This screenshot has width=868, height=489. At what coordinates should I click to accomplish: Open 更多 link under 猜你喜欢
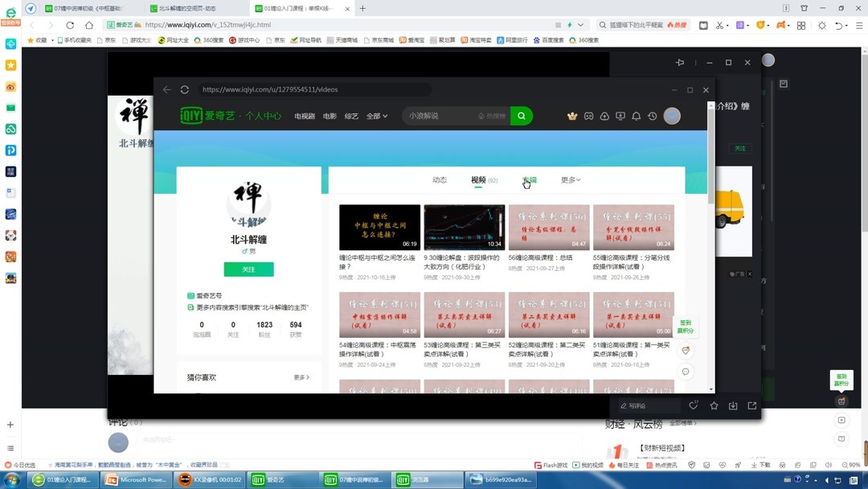pos(301,376)
